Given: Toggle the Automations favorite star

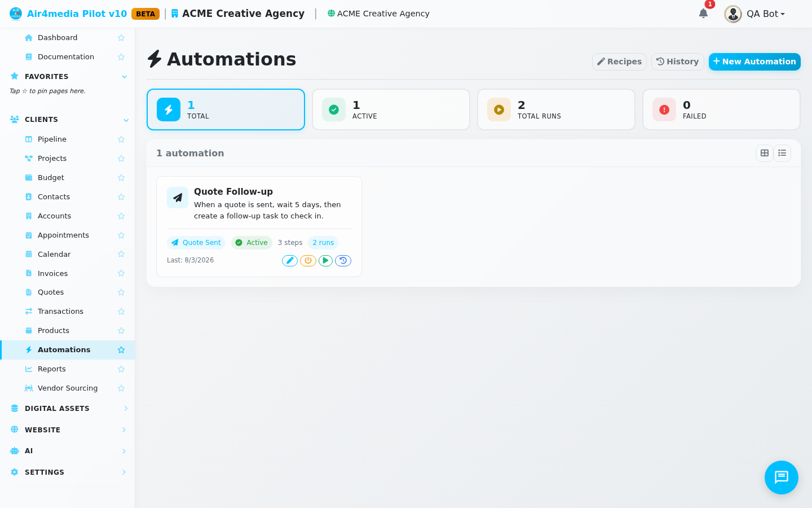Looking at the screenshot, I should tap(121, 350).
